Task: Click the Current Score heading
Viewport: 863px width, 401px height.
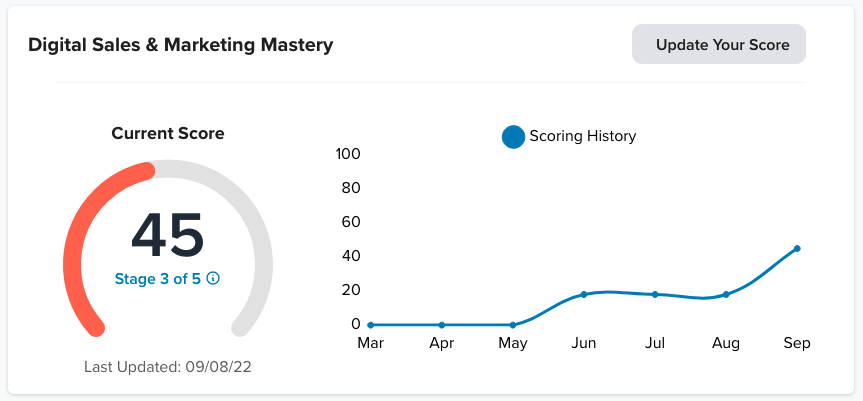Action: point(167,133)
